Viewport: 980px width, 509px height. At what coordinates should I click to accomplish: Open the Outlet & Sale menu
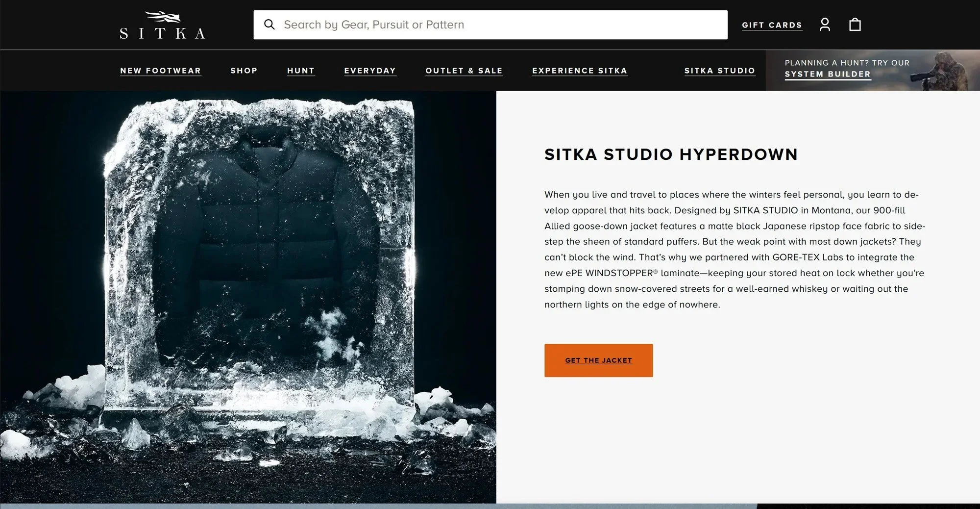[464, 71]
